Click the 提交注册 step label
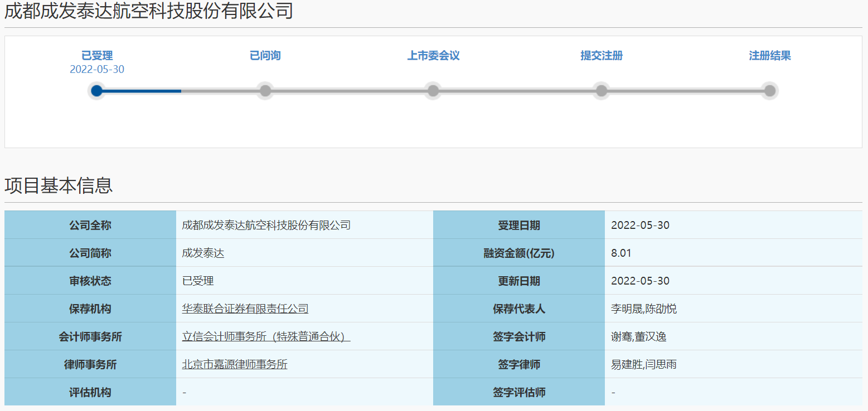 [x=602, y=56]
